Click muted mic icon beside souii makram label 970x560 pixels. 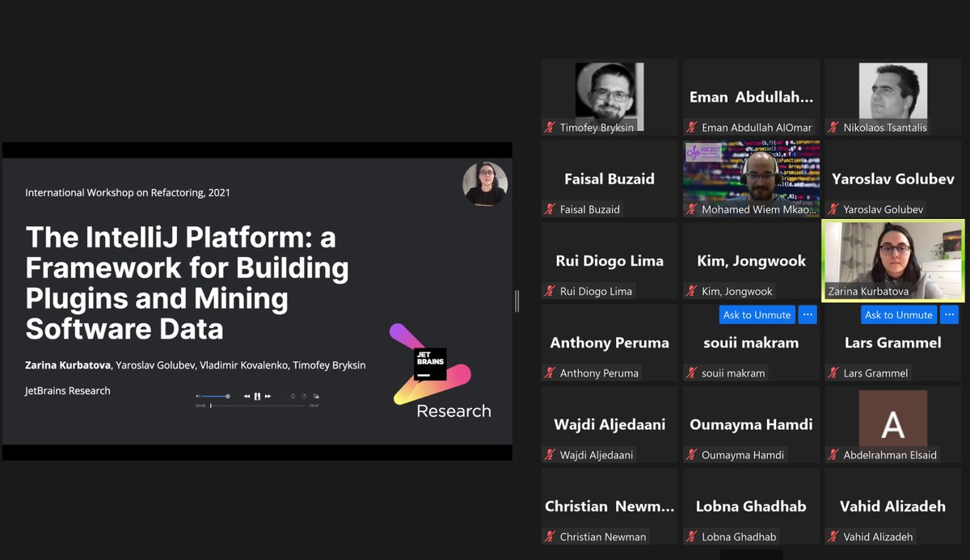click(692, 373)
